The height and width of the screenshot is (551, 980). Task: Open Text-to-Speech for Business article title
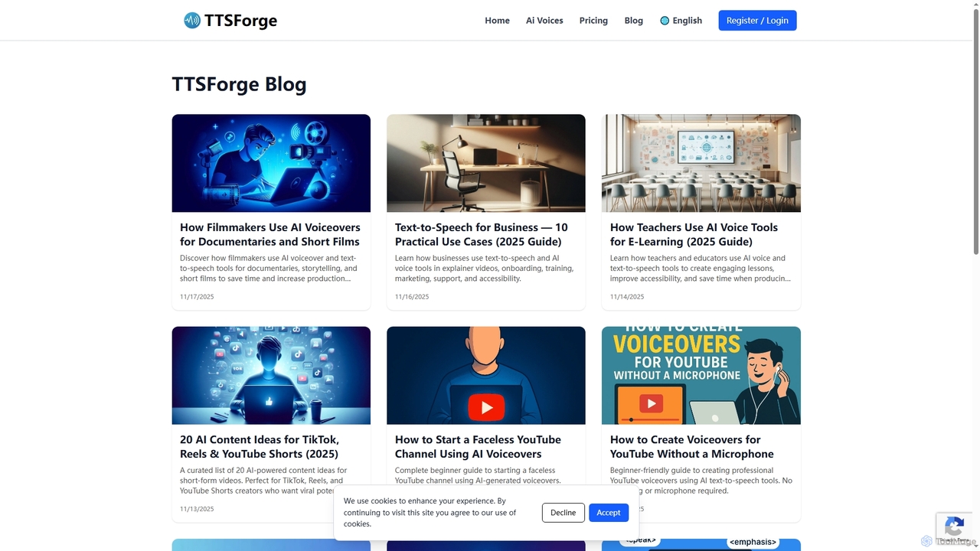481,234
